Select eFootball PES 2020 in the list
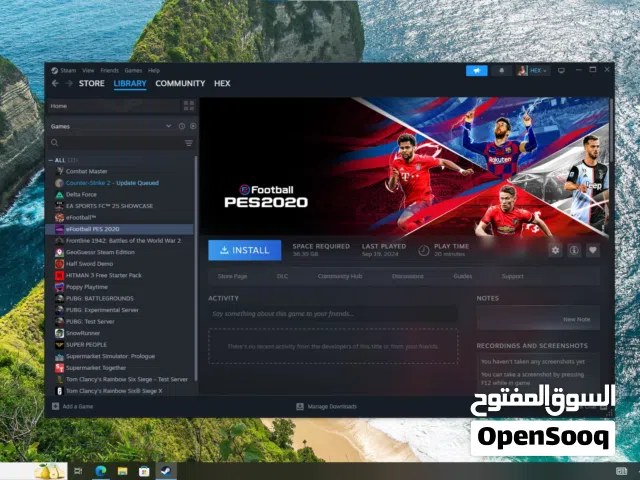The width and height of the screenshot is (640, 480). (x=120, y=229)
